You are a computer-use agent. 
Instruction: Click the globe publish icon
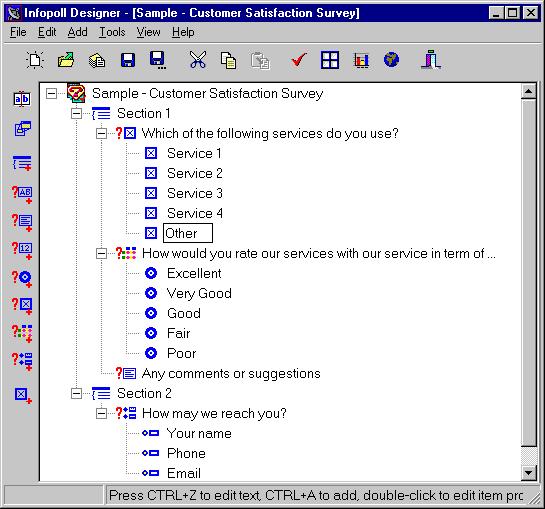392,60
